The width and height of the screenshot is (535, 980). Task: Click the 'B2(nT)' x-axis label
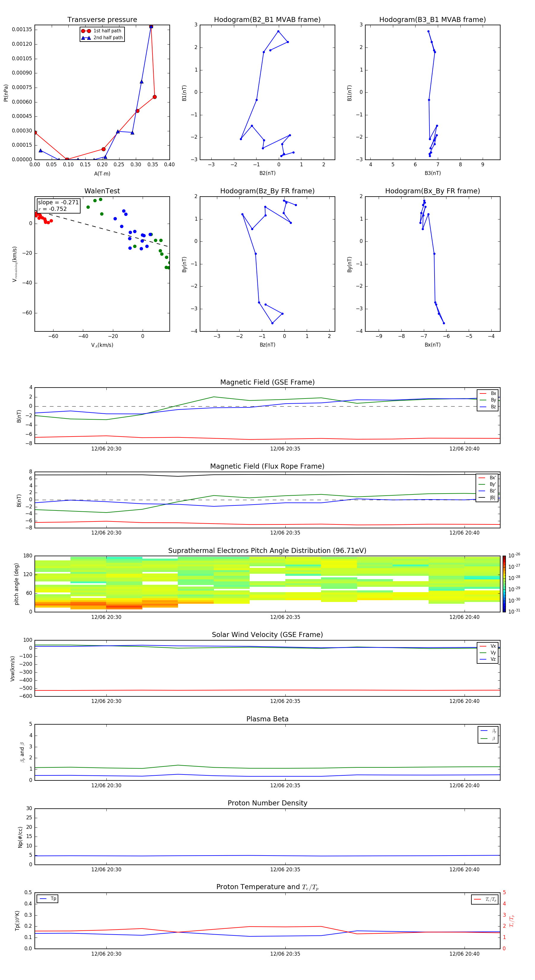tap(267, 173)
